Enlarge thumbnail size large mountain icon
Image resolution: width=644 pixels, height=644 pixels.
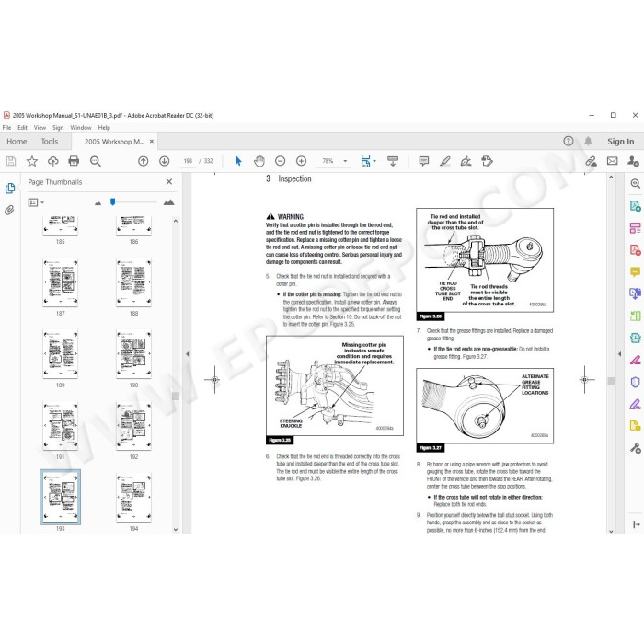[168, 202]
